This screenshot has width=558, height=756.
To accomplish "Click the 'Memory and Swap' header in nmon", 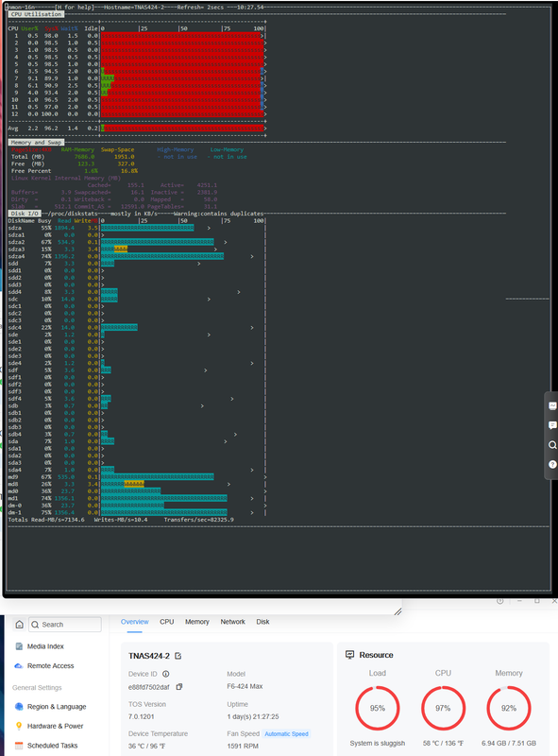I will pos(36,143).
